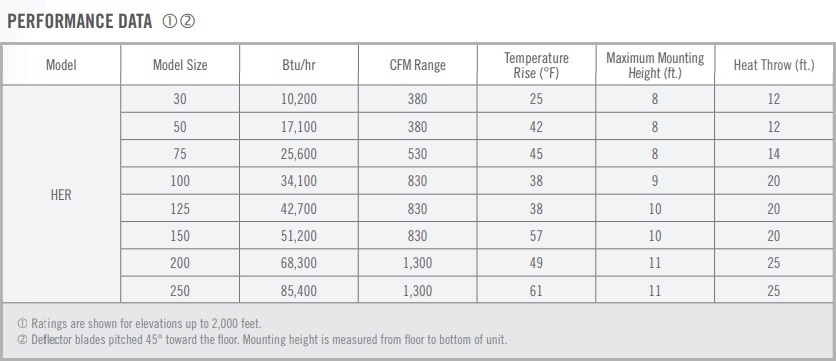Screen dimensions: 836x361
Task: Click the circled footnote 2 symbol in title
Action: tap(188, 21)
